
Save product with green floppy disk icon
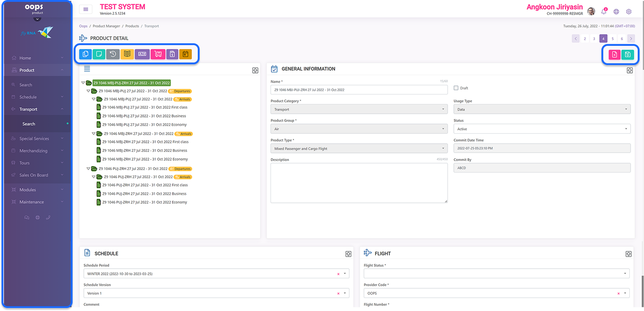(628, 55)
